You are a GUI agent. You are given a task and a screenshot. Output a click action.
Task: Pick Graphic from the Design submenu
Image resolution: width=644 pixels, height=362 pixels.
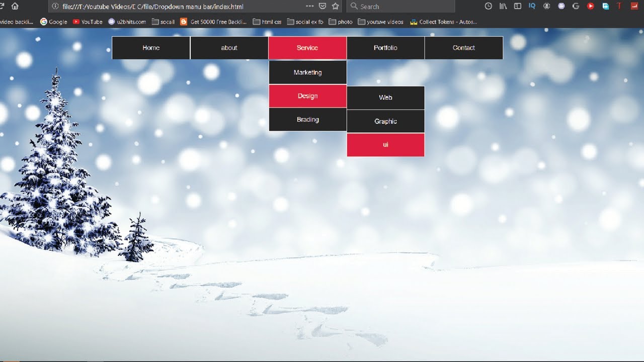(x=385, y=121)
